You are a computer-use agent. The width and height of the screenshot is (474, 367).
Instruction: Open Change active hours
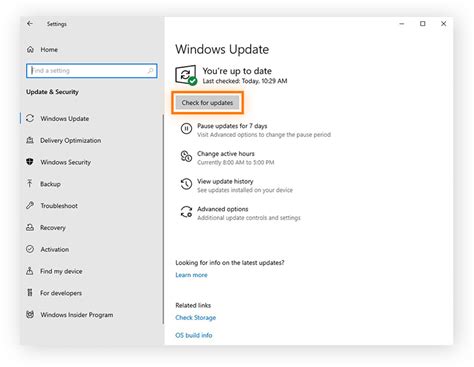(226, 154)
